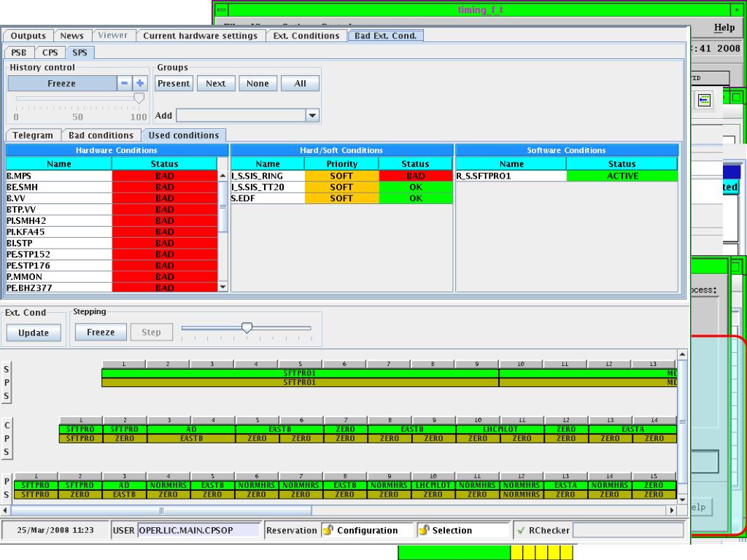Switch to the PSB machine tab
The height and width of the screenshot is (560, 747).
[19, 52]
